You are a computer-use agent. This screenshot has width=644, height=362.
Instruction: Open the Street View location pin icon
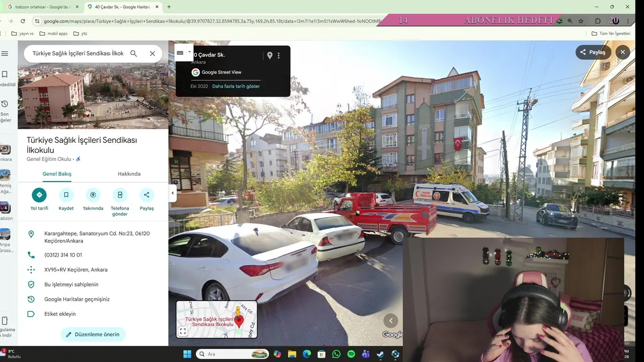click(270, 56)
